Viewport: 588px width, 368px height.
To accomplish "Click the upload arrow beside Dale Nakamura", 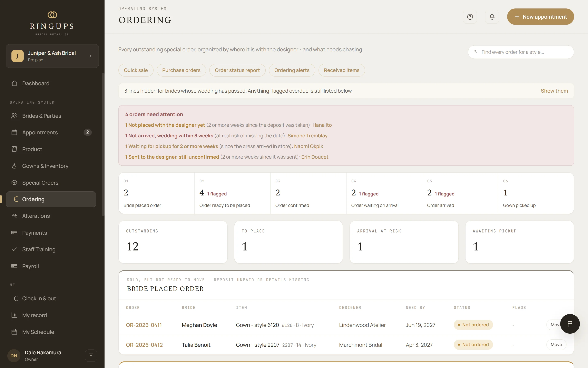I will (x=91, y=356).
